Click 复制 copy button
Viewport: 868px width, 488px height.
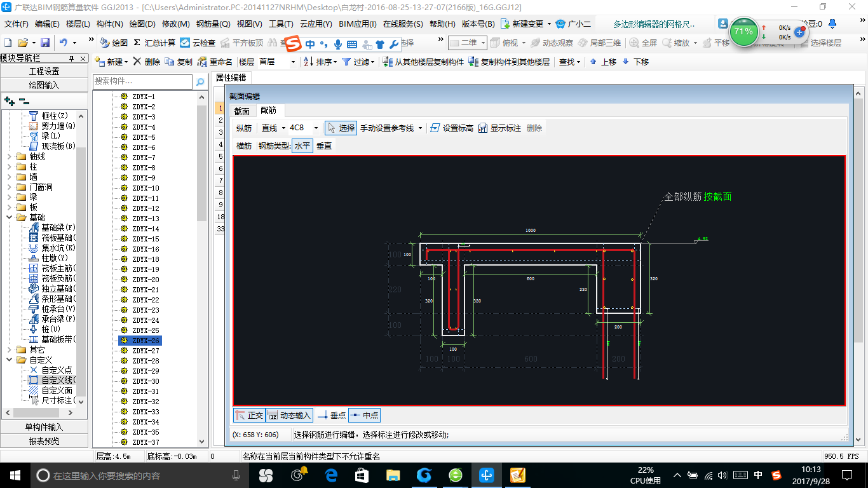pos(179,62)
